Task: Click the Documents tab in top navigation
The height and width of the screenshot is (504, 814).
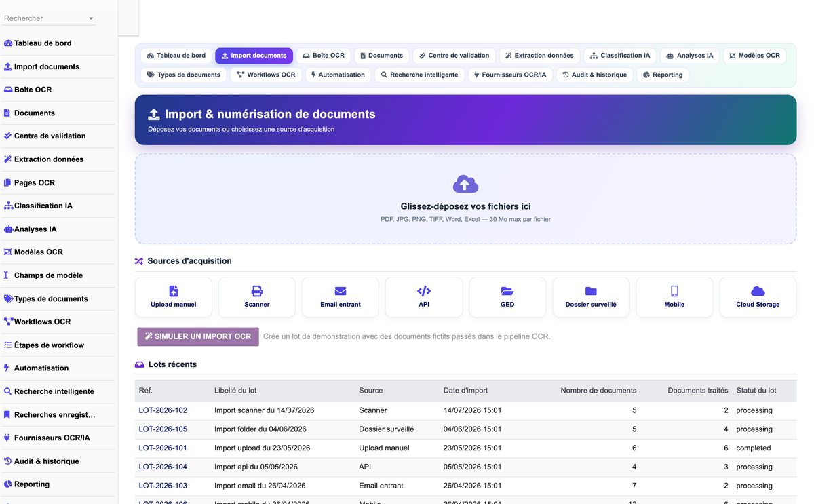Action: coord(381,56)
